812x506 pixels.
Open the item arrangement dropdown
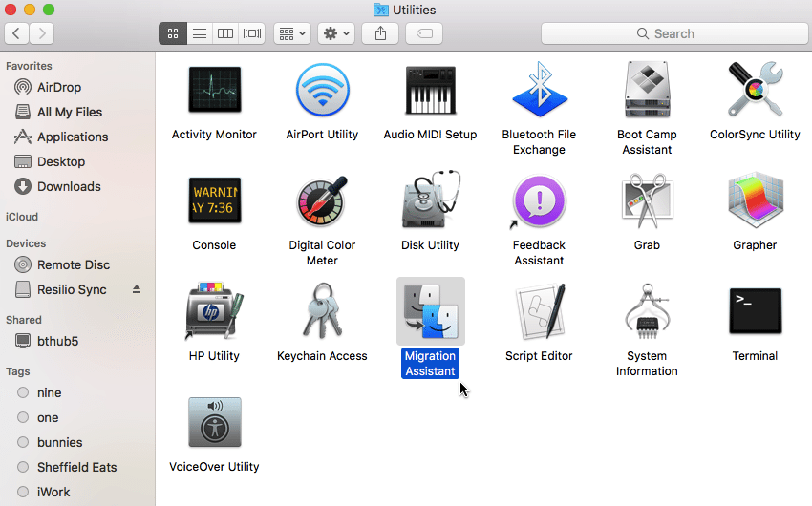pos(292,33)
